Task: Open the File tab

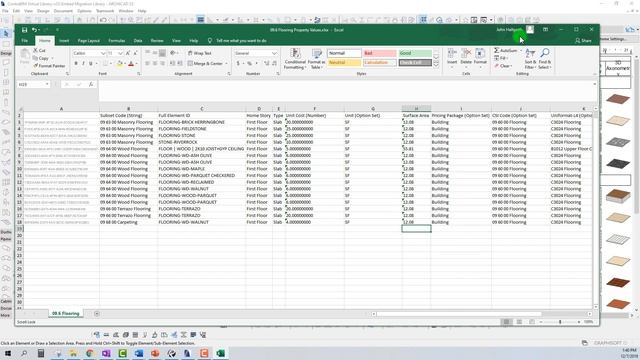Action: click(x=24, y=41)
